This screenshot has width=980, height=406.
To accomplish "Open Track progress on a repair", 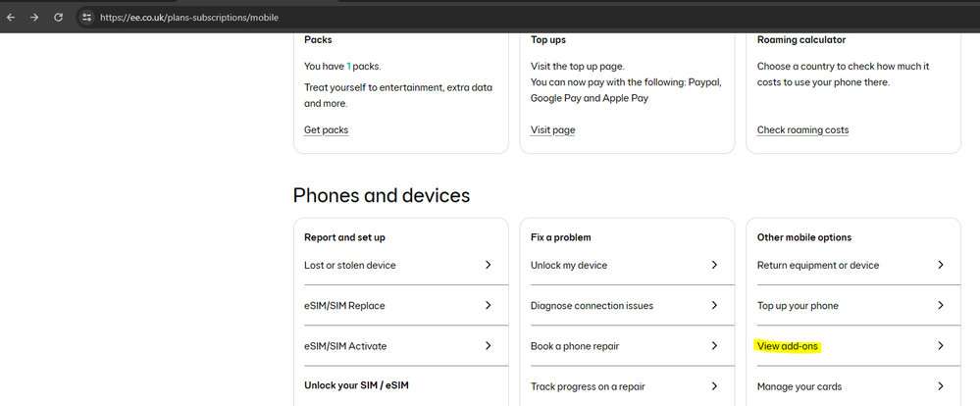I will tap(588, 386).
